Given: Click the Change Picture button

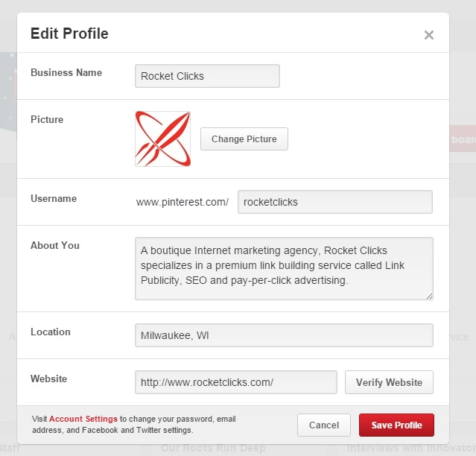Looking at the screenshot, I should click(x=244, y=139).
